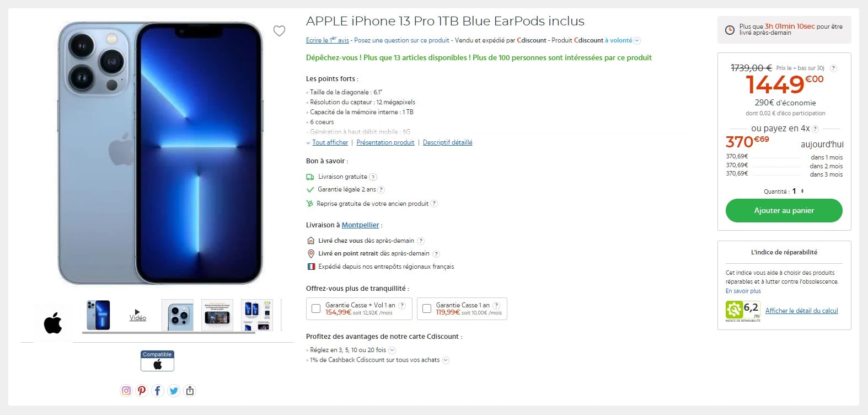Open quantity stepper arrows
The height and width of the screenshot is (415, 868).
[x=802, y=191]
